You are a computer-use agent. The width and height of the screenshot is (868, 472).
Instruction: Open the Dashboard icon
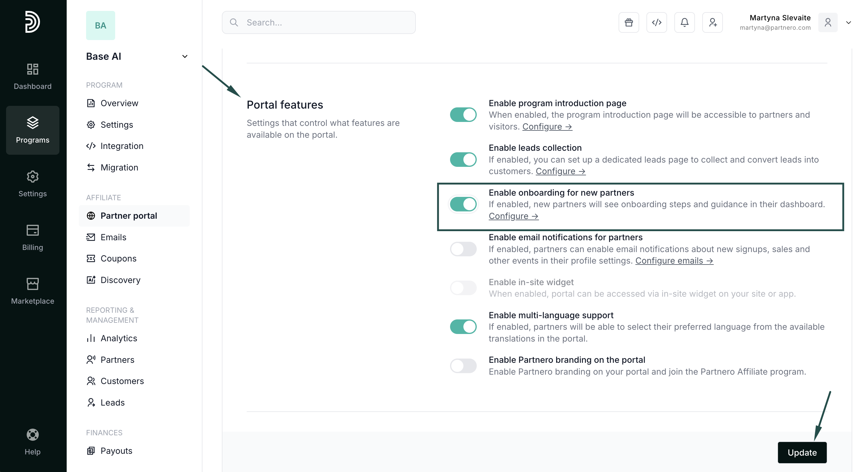click(x=32, y=76)
